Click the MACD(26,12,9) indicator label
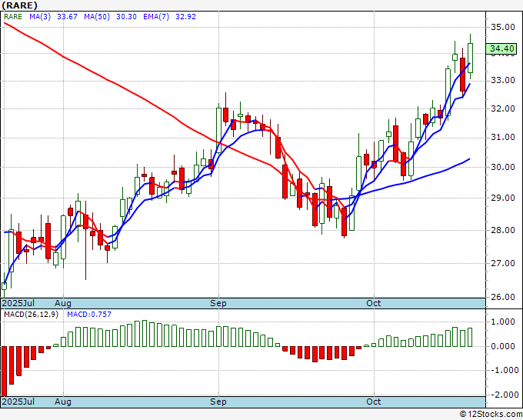Screen dimensions: 523x420 coord(31,315)
